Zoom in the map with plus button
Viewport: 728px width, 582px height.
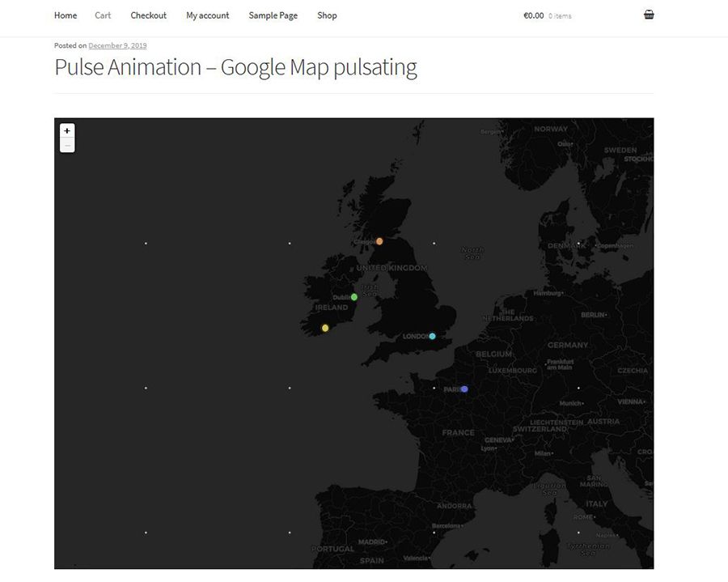click(x=67, y=131)
